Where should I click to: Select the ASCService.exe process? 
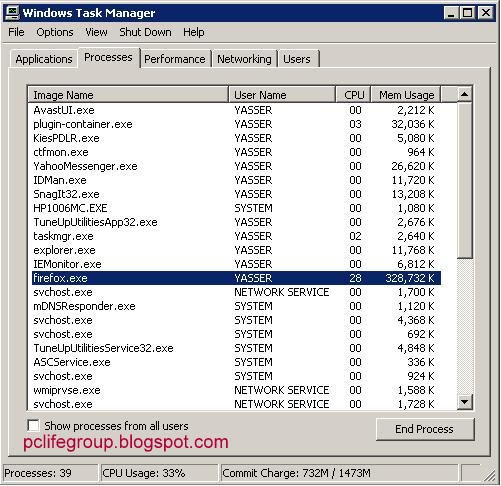[236, 362]
